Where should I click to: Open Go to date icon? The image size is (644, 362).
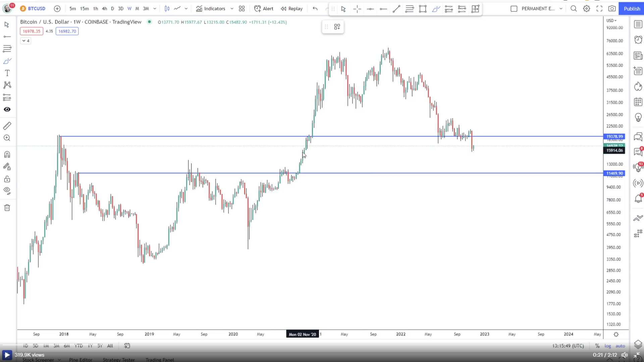127,346
